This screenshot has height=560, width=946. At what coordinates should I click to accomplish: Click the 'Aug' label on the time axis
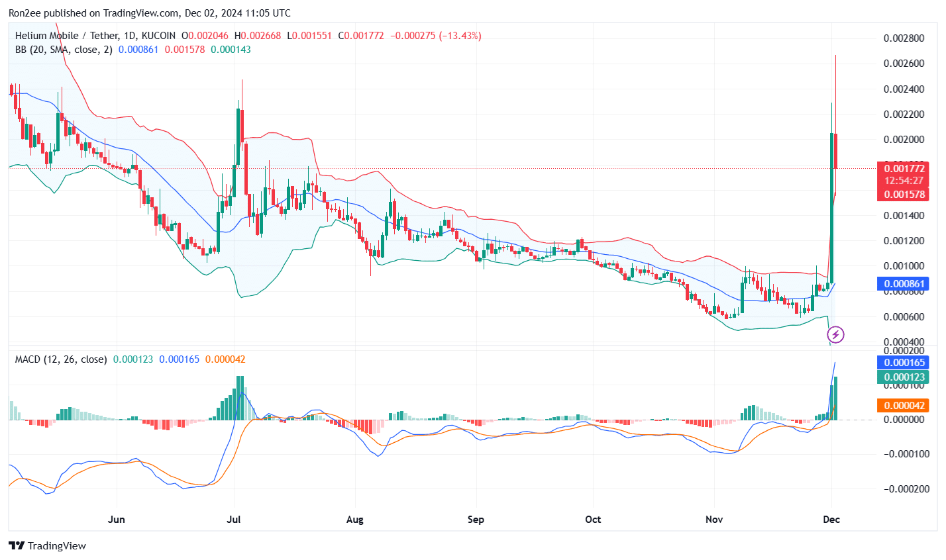354,520
